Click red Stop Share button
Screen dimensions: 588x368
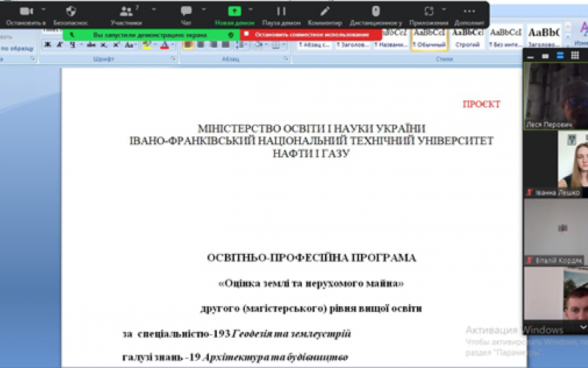[311, 35]
